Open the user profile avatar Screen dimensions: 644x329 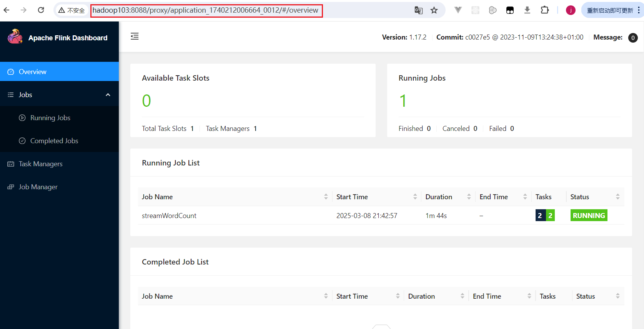(x=570, y=10)
